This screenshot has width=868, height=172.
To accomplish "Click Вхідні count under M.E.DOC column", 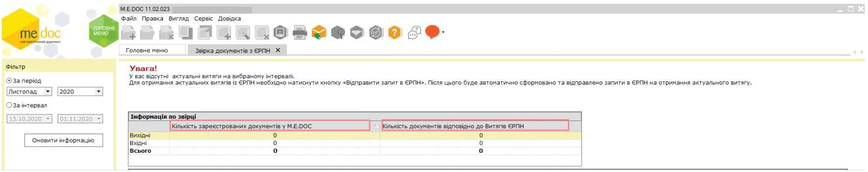I will tap(275, 143).
